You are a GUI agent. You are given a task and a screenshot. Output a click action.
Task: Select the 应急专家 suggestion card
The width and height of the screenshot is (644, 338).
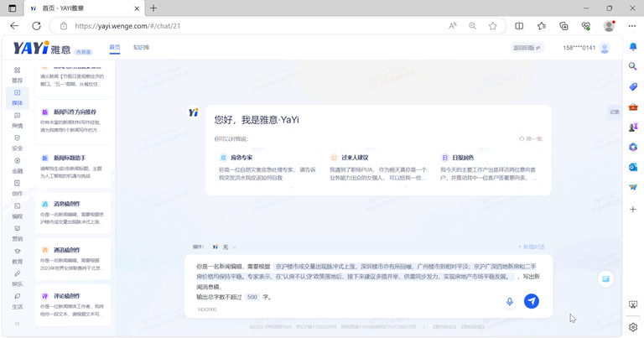(267, 168)
